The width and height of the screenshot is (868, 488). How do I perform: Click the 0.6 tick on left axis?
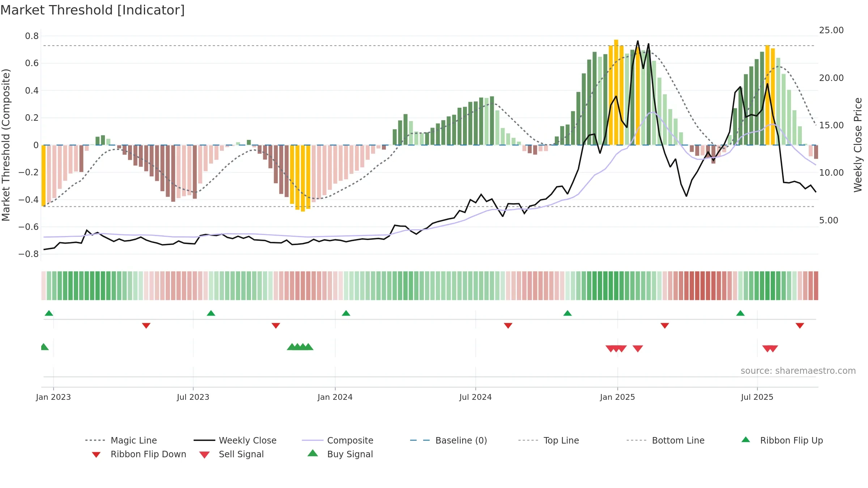click(32, 63)
